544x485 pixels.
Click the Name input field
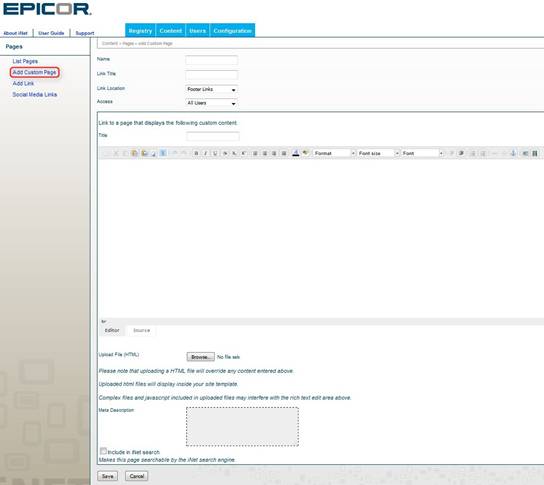[x=212, y=60]
